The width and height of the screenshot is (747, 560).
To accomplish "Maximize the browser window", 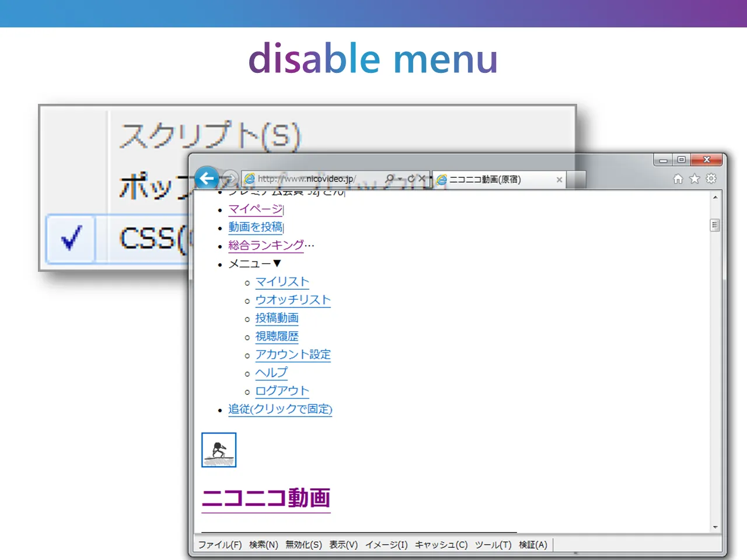I will point(681,160).
